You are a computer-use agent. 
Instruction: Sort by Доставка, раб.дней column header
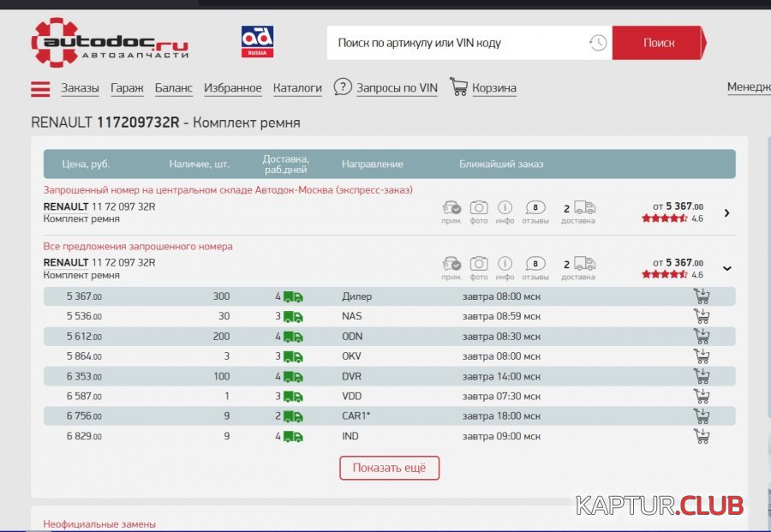pos(285,164)
